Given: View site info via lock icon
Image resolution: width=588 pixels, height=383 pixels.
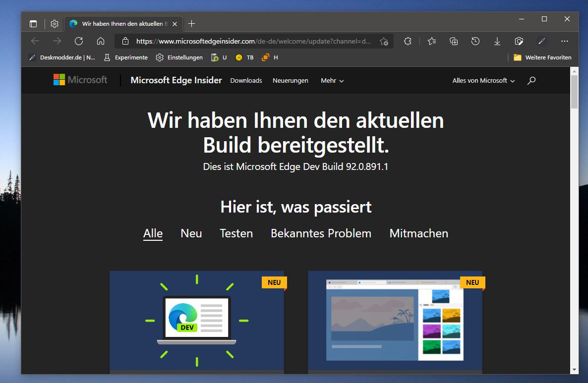Looking at the screenshot, I should click(125, 41).
